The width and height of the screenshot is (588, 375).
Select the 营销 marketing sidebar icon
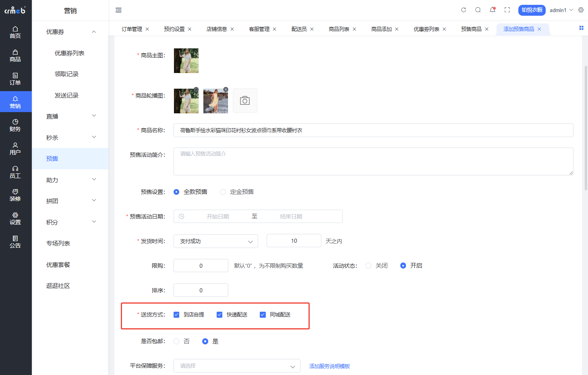[x=15, y=102]
